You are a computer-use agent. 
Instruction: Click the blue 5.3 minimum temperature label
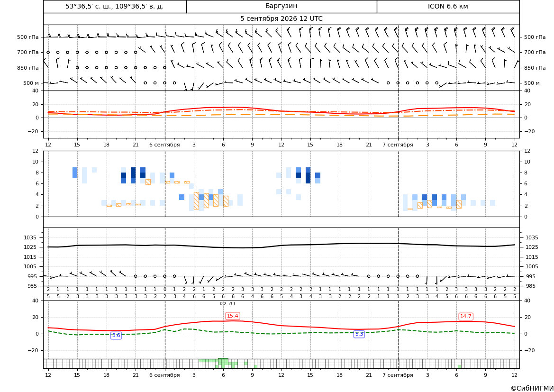pos(359,334)
